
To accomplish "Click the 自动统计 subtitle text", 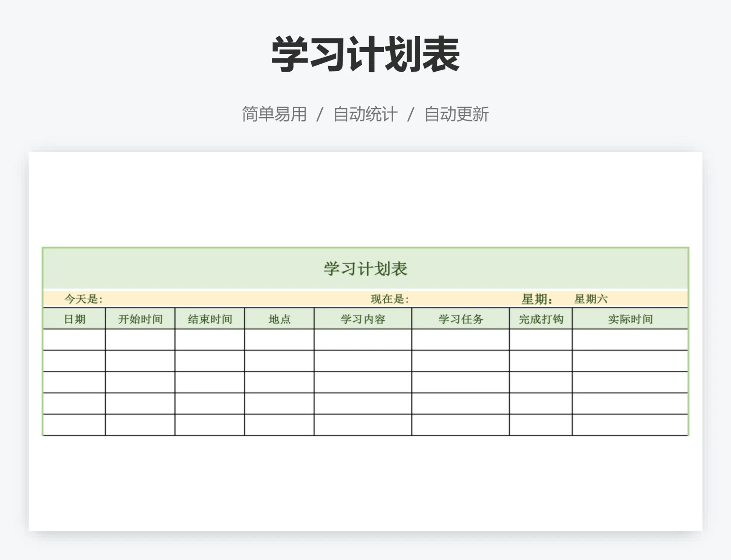I will (x=365, y=113).
